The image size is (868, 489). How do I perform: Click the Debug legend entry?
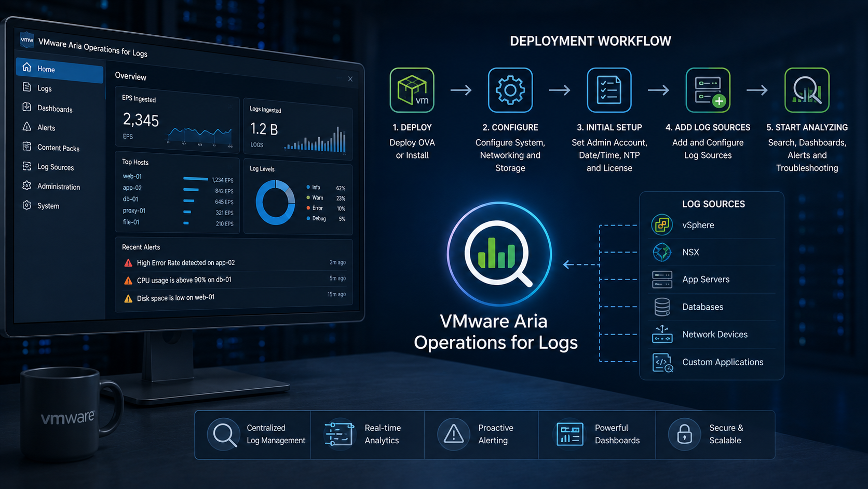pyautogui.click(x=326, y=219)
